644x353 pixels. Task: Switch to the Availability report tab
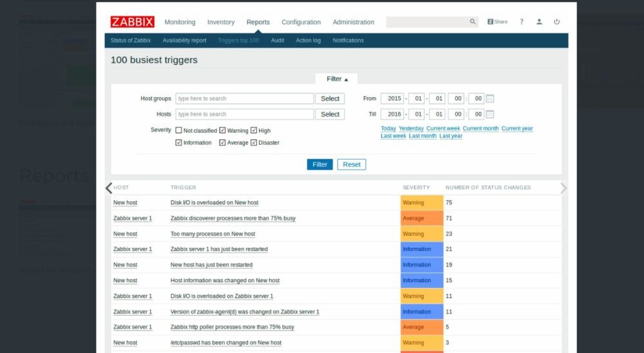point(184,41)
